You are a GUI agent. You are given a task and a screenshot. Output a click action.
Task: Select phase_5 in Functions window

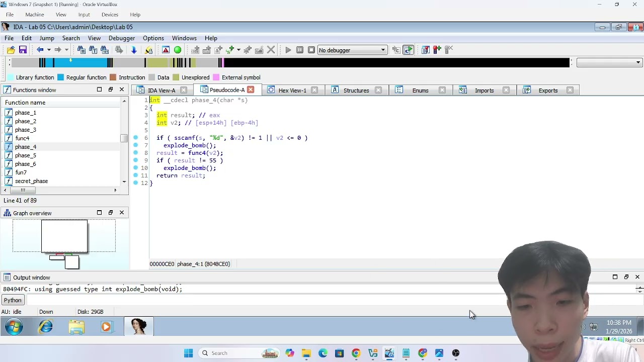25,155
